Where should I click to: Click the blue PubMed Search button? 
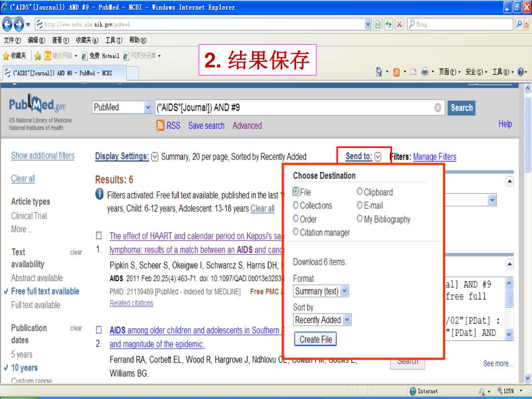click(461, 108)
